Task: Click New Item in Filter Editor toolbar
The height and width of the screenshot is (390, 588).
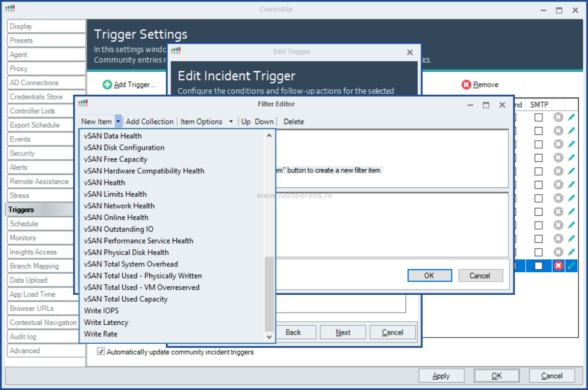Action: point(96,121)
